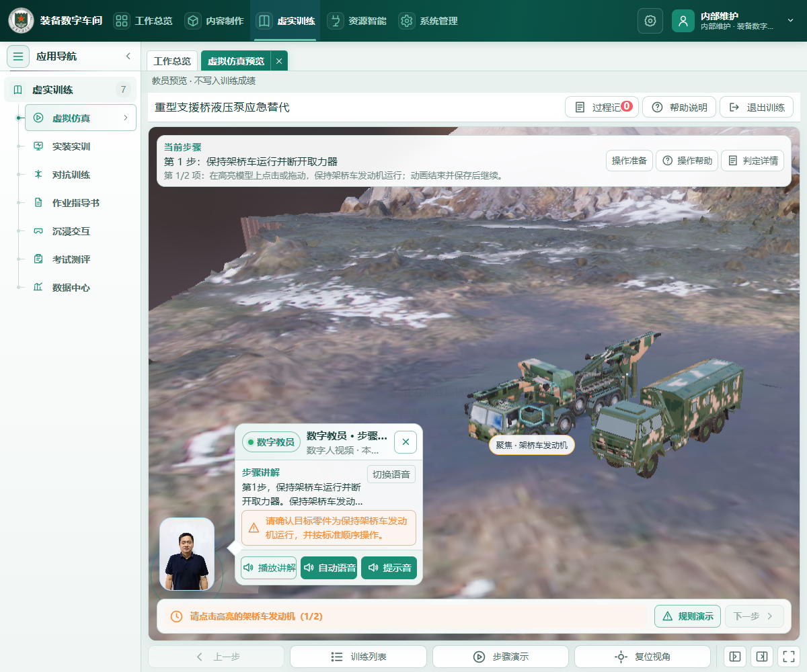Screen dimensions: 807x672
Task: Click 退出训练 to exit training
Action: 757,108
